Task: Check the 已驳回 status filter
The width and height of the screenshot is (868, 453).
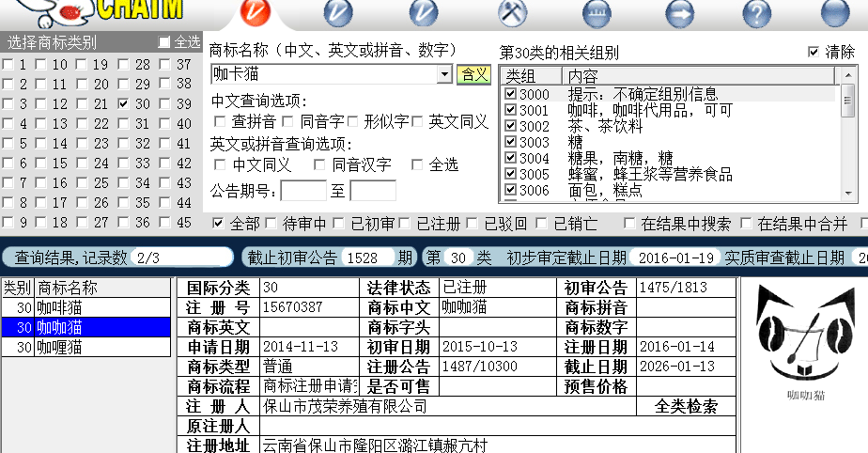Action: pos(472,223)
